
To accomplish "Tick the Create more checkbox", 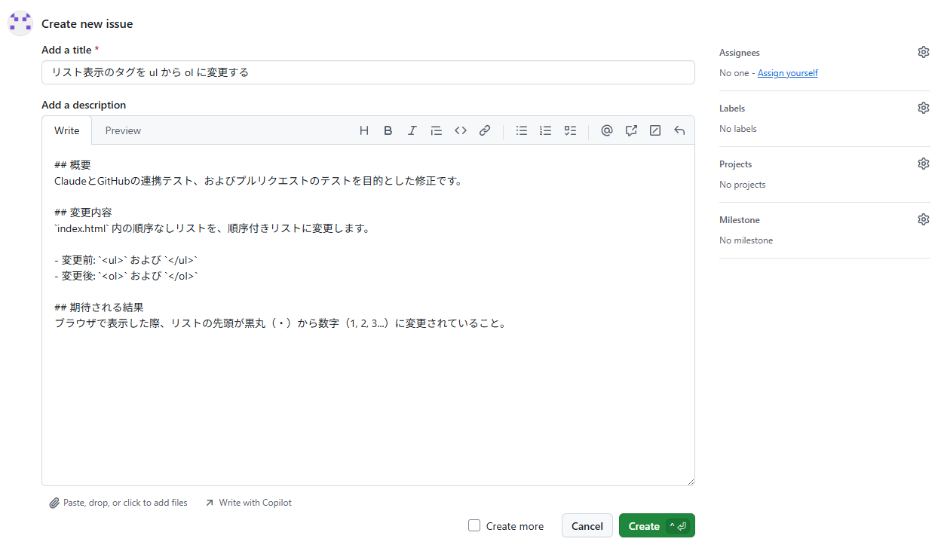I will pos(474,525).
